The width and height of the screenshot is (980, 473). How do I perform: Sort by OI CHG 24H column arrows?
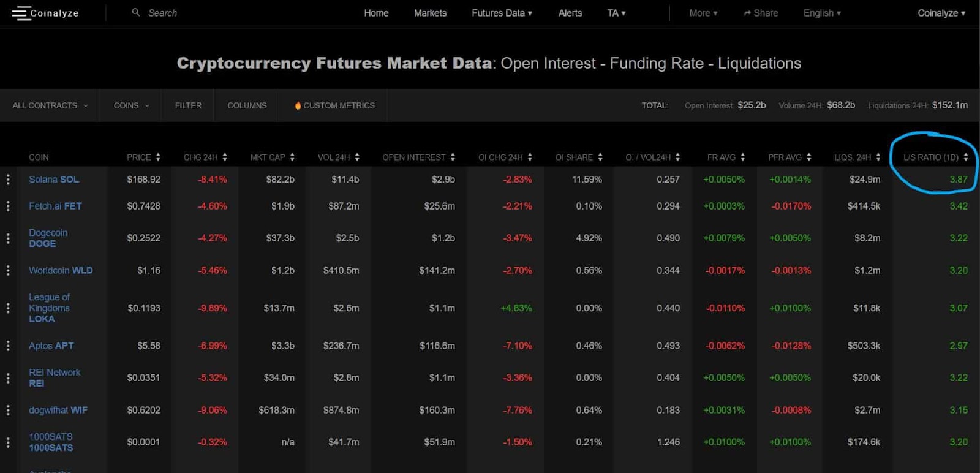click(x=530, y=157)
